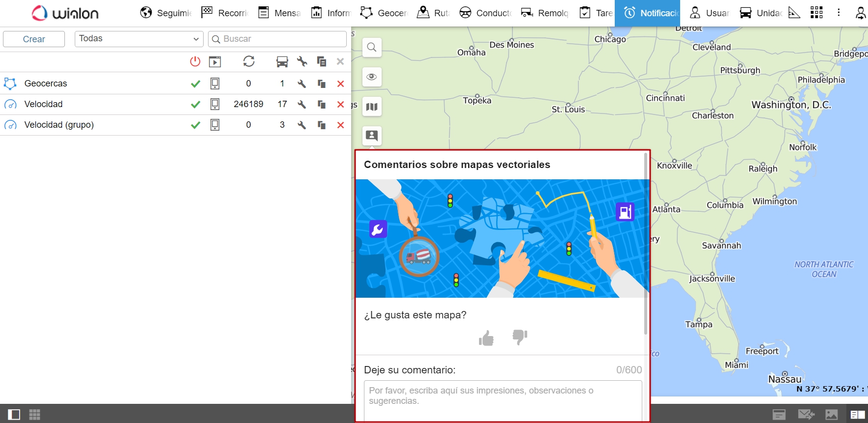Delete the Velocidad notification
Viewport: 868px width, 423px height.
340,104
